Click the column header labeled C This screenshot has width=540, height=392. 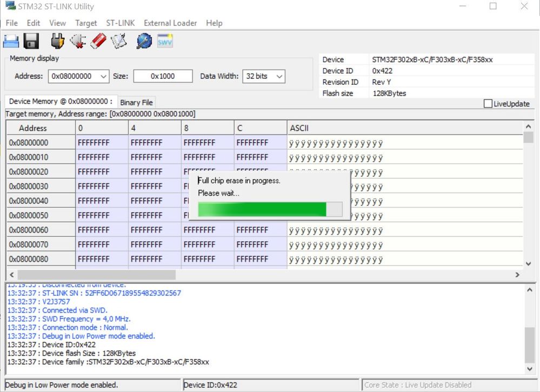coord(261,128)
